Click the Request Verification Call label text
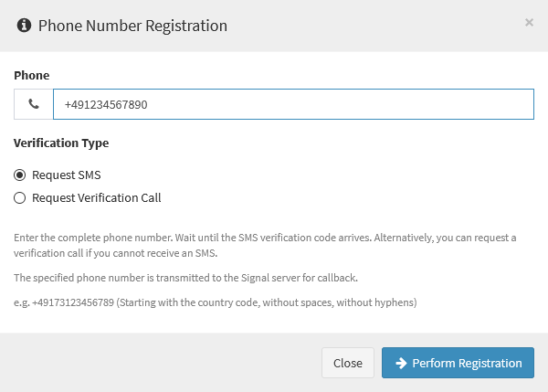Image resolution: width=548 pixels, height=392 pixels. [x=97, y=198]
